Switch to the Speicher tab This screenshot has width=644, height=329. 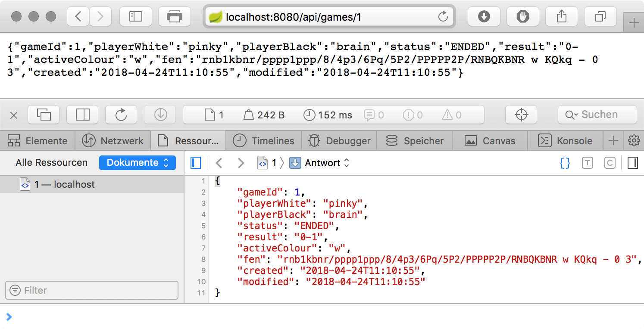tap(414, 140)
